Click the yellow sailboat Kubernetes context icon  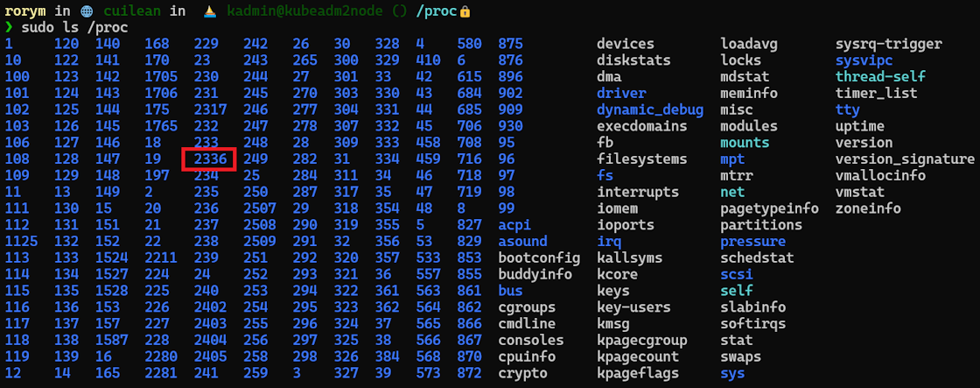[x=209, y=11]
